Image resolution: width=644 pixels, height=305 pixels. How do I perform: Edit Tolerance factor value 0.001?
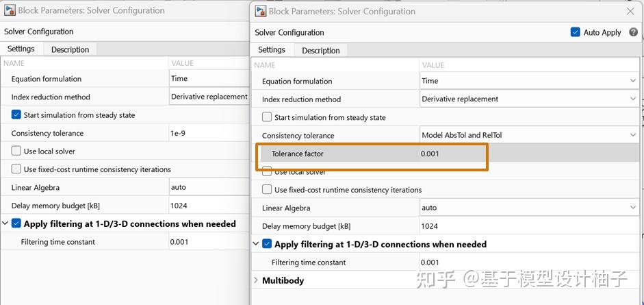pos(530,154)
